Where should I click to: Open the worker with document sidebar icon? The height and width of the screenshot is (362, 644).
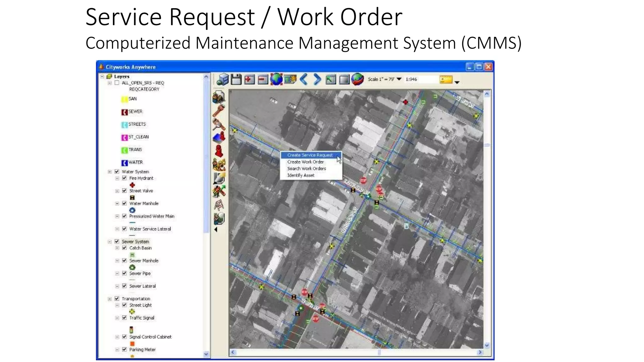coord(219,97)
